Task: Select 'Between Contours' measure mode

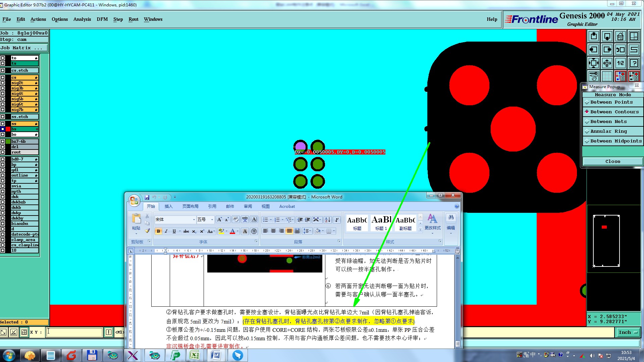Action: coord(613,112)
